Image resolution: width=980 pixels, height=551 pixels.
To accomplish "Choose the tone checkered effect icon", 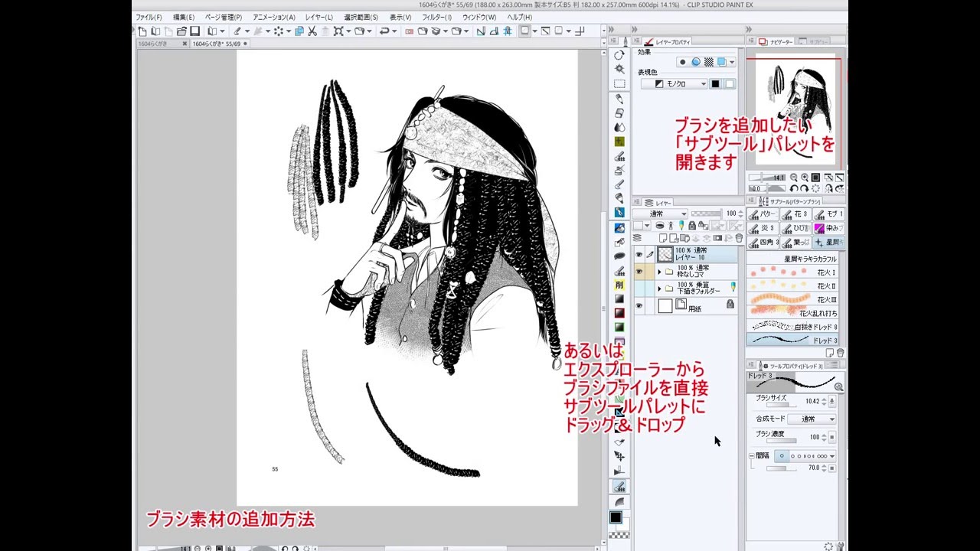I will coord(708,62).
